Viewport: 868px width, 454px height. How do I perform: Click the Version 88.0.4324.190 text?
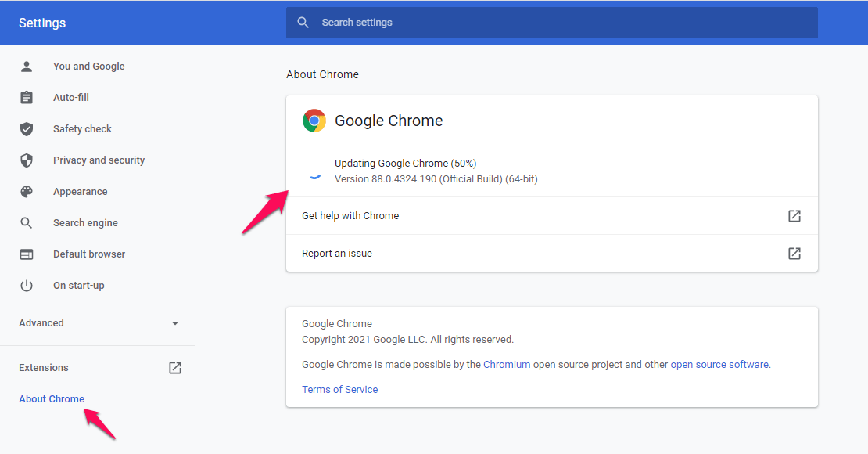pos(436,179)
